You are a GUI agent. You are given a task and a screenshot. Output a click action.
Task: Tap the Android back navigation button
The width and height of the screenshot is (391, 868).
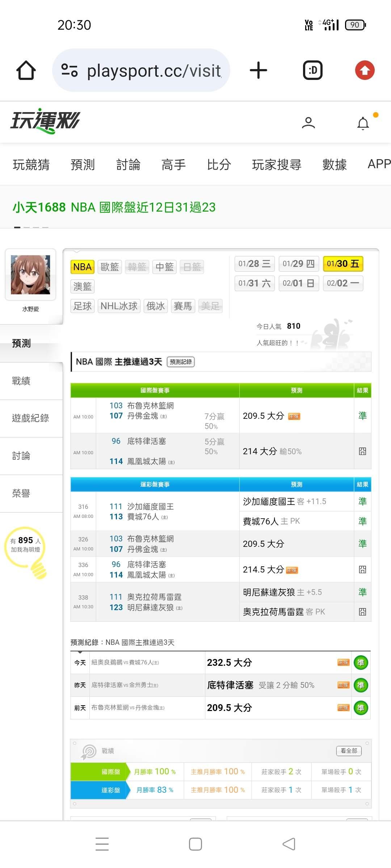click(289, 844)
